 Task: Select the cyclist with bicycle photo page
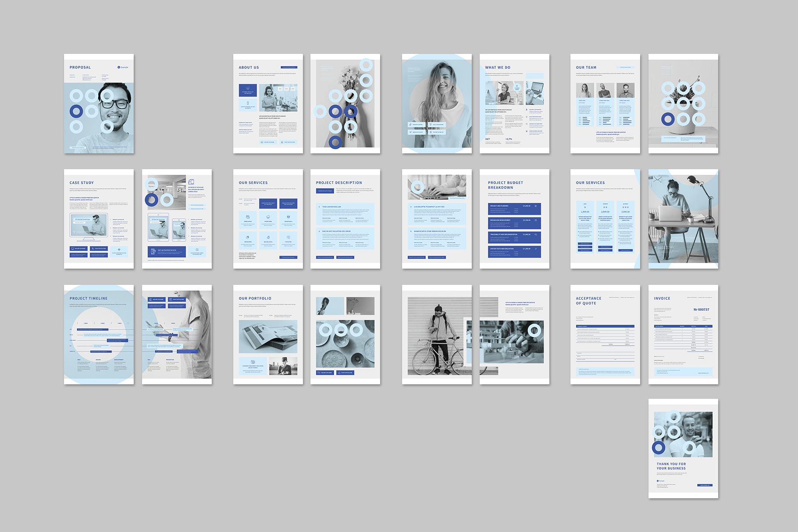(437, 335)
